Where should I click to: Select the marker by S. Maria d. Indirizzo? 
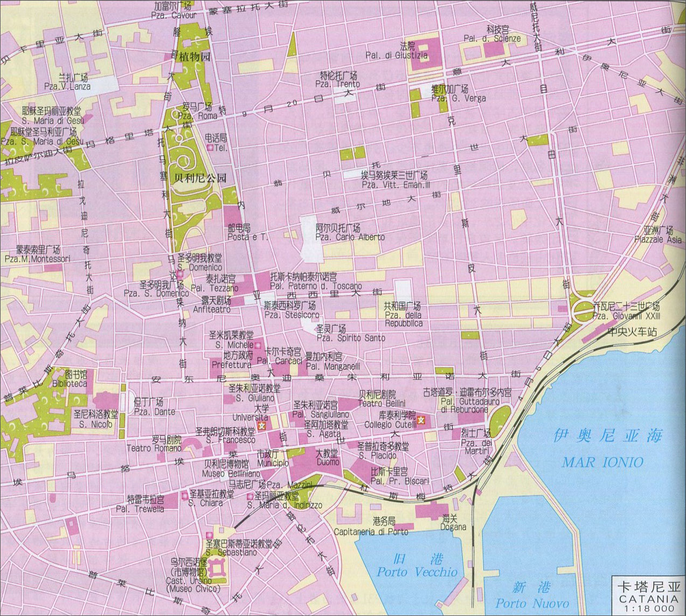tap(250, 496)
